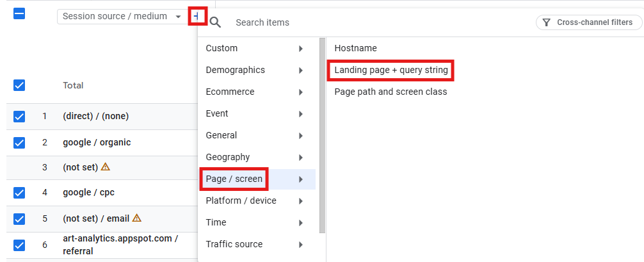
Task: Uncheck the google / cpc checkbox
Action: [x=19, y=192]
